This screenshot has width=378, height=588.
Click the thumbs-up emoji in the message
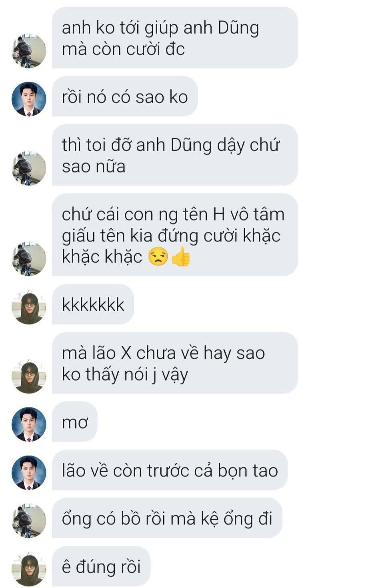[181, 257]
